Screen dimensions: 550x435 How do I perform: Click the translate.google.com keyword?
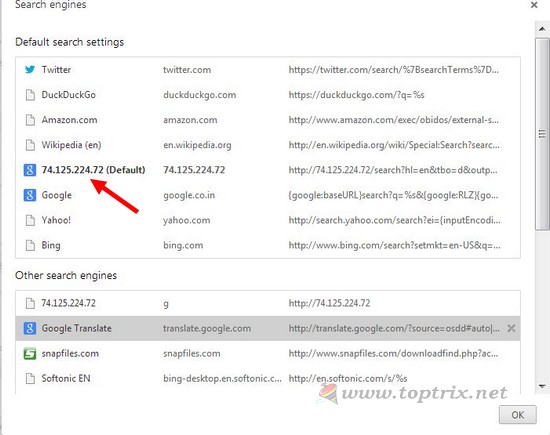coord(207,328)
